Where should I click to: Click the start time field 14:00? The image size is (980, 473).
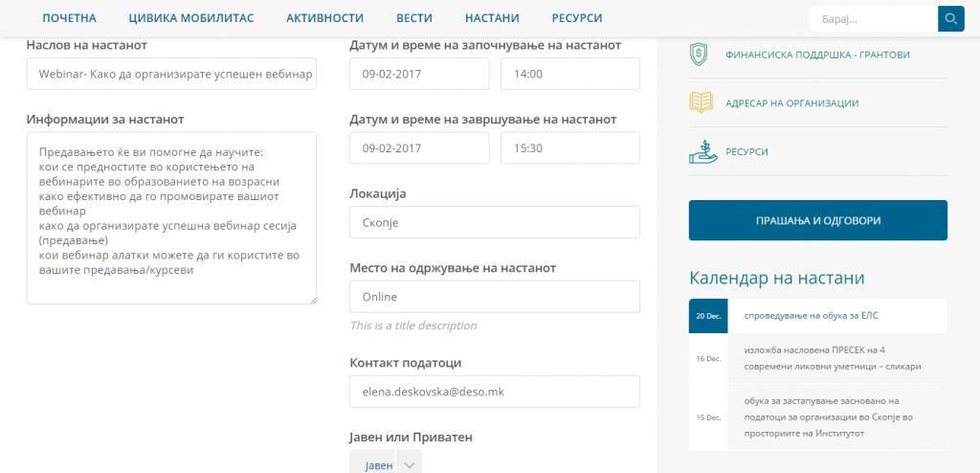click(x=570, y=74)
